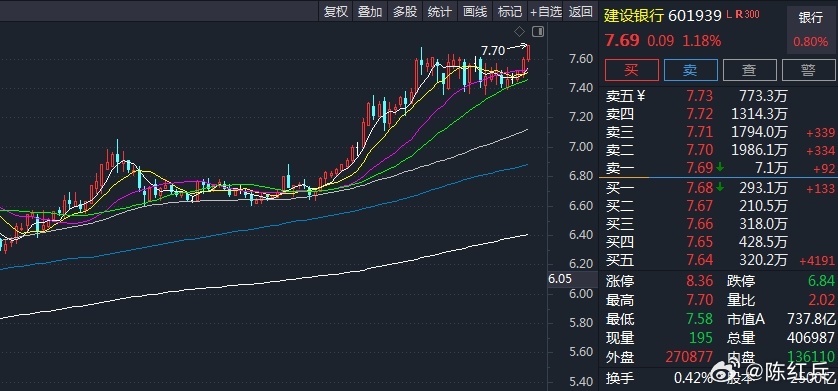Viewport: 838px width, 391px height.
Task: Open the 统计 statistics tool
Action: 439,11
